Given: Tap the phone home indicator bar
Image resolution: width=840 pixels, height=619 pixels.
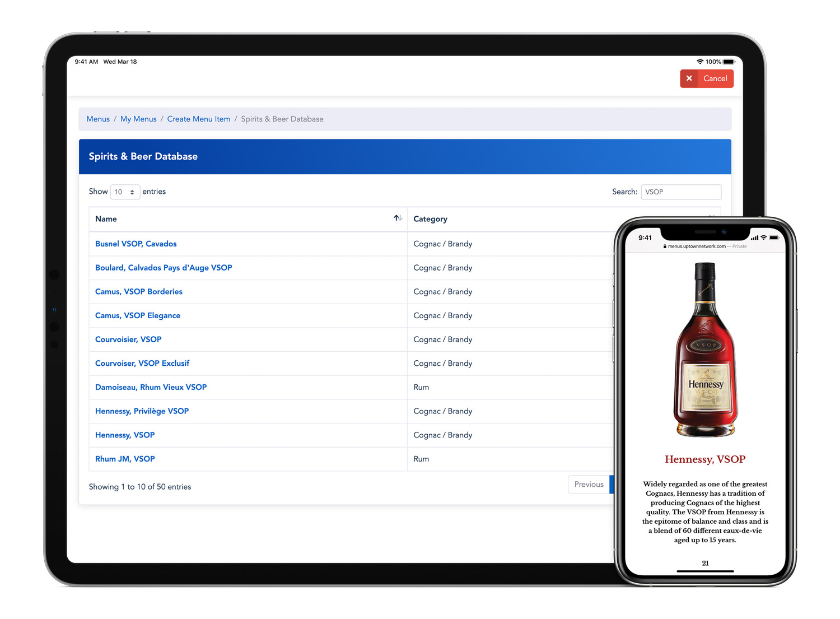Looking at the screenshot, I should (705, 571).
